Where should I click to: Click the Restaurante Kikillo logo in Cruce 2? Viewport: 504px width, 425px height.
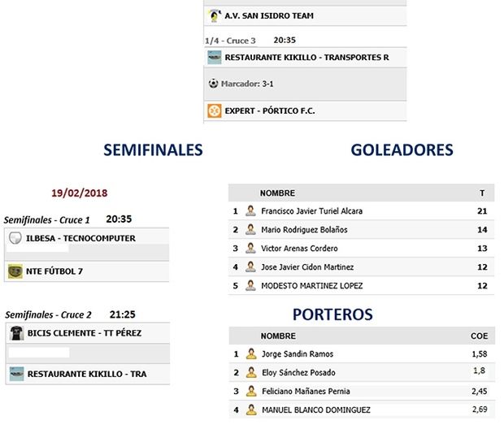point(15,374)
